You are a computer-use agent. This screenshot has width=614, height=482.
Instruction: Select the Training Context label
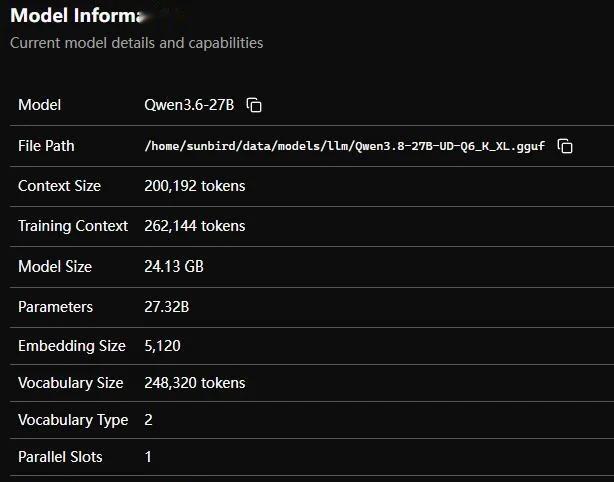(x=73, y=226)
